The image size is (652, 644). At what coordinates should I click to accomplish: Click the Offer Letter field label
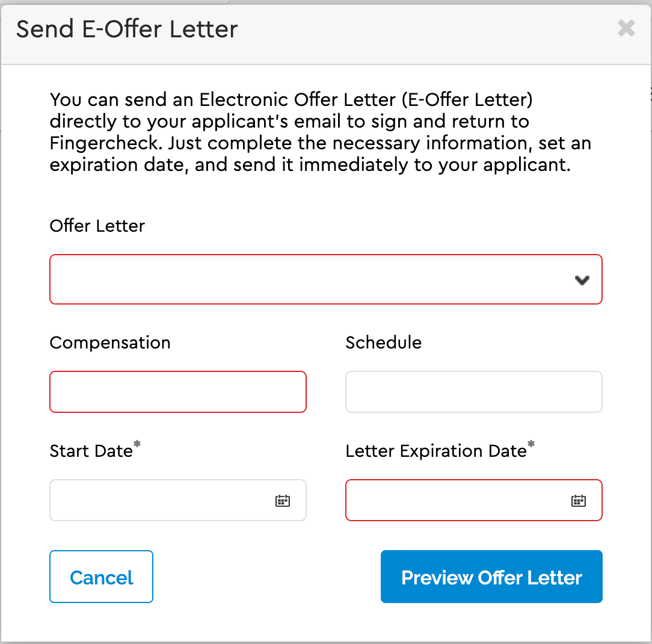coord(97,226)
